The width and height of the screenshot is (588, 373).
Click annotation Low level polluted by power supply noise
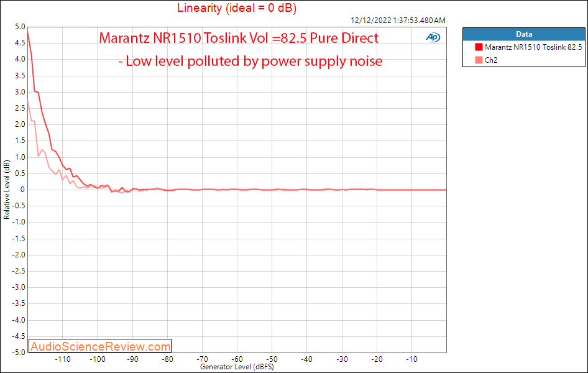250,61
